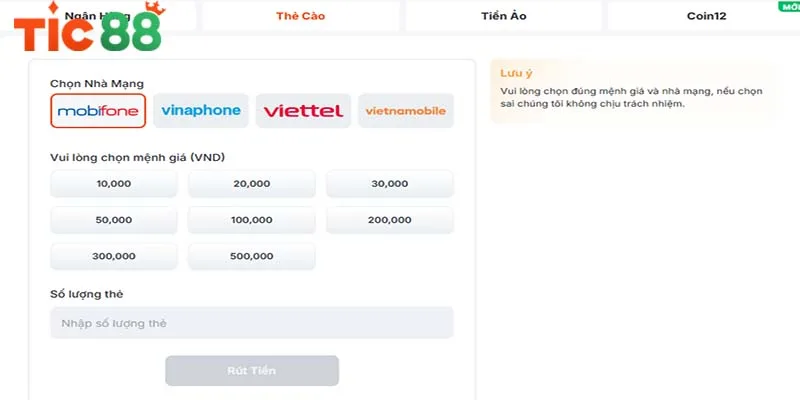
Task: Click the TIC88 logo
Action: [88, 30]
